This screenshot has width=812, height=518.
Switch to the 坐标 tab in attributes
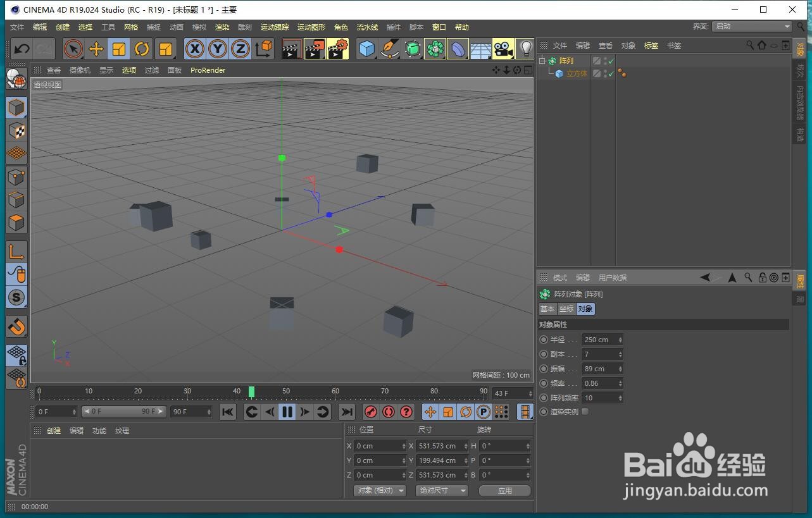click(x=566, y=309)
